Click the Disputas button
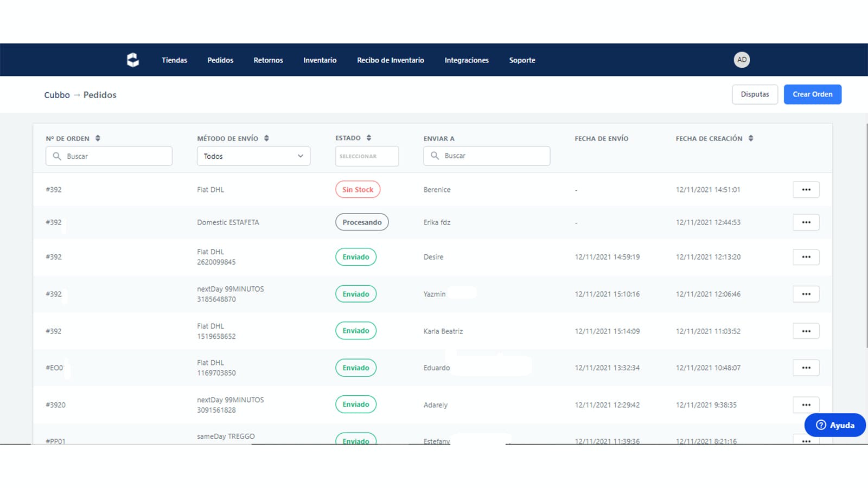 coord(755,94)
